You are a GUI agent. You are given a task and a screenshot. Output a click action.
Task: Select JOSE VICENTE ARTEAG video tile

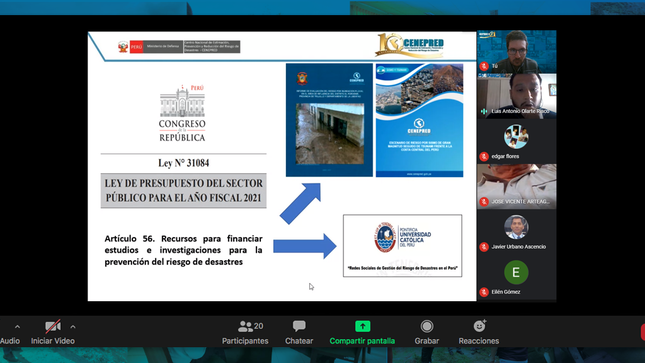pos(517,186)
